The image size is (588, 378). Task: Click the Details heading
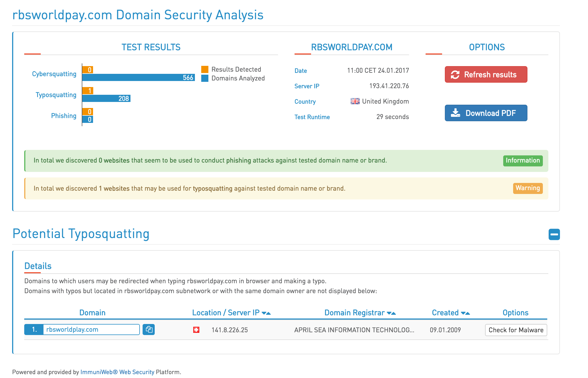click(x=38, y=266)
